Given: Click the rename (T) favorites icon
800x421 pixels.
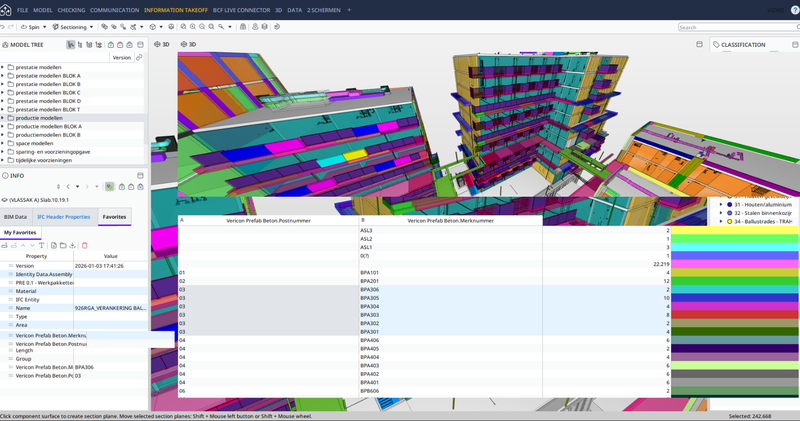Looking at the screenshot, I should pos(42,245).
